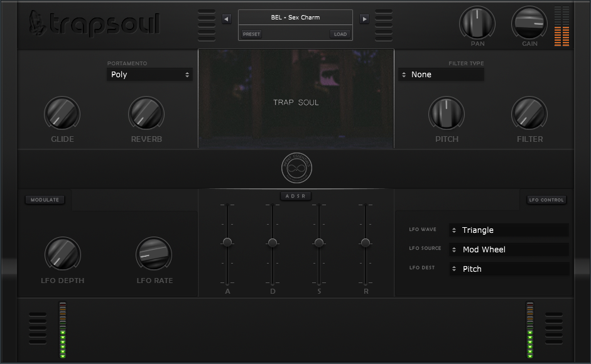Click the Attack slider in the ADSR section
591x364 pixels.
click(227, 242)
